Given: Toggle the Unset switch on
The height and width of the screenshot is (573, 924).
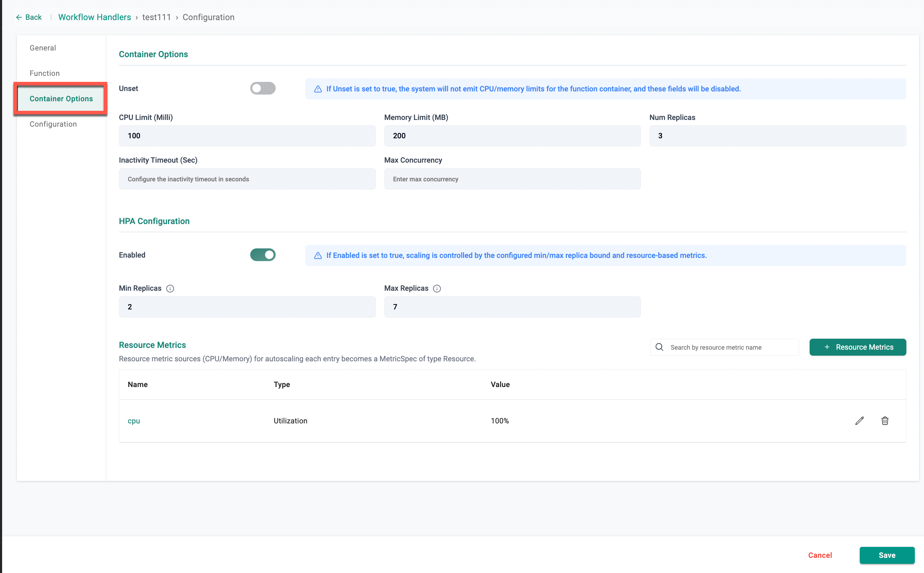Looking at the screenshot, I should pyautogui.click(x=263, y=88).
